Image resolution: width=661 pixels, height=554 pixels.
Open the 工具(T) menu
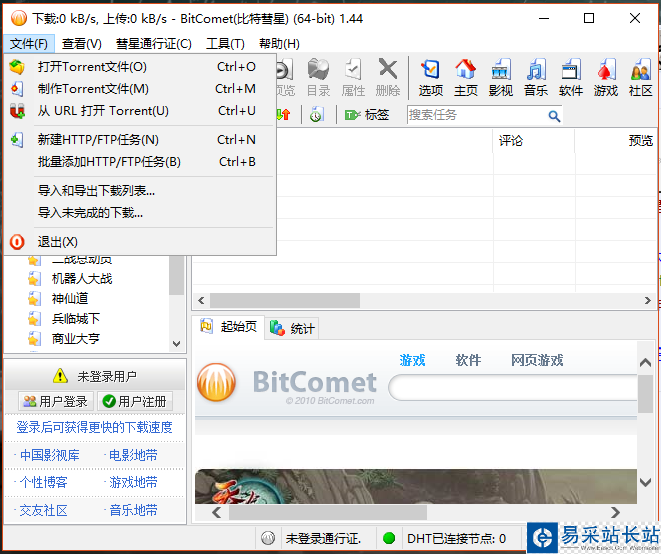(x=225, y=43)
